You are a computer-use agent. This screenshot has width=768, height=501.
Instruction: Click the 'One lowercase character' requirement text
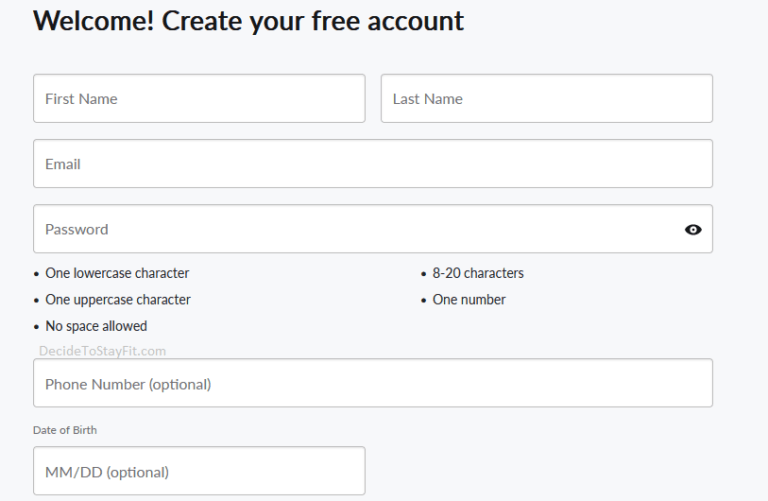pyautogui.click(x=117, y=273)
